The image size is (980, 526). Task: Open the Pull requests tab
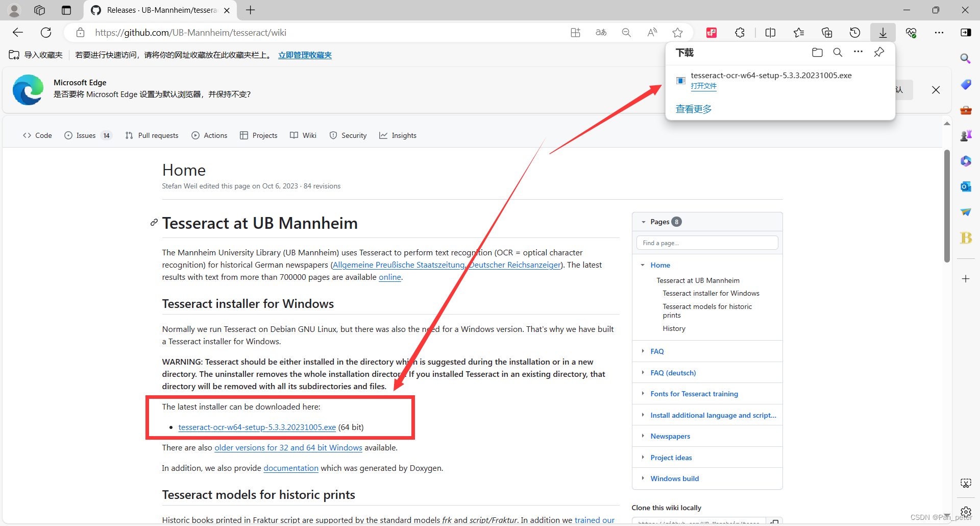(x=152, y=135)
